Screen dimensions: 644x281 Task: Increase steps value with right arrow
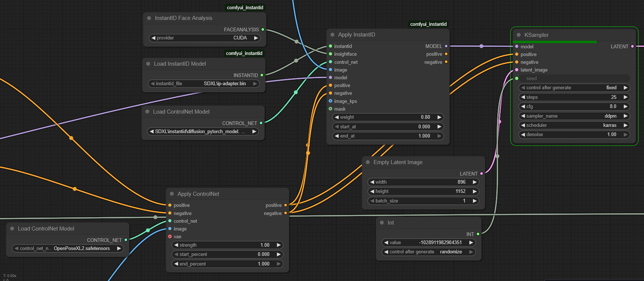click(x=625, y=97)
